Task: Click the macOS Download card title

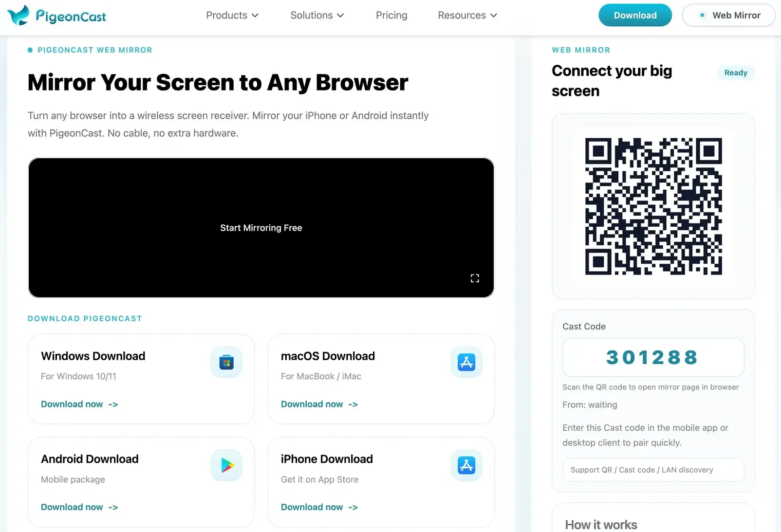Action: (328, 356)
